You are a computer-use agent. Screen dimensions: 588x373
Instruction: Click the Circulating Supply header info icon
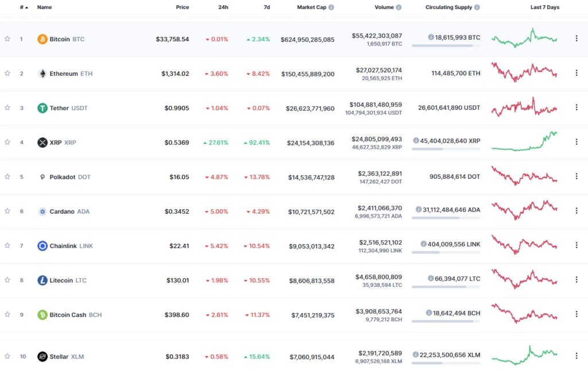click(x=477, y=7)
